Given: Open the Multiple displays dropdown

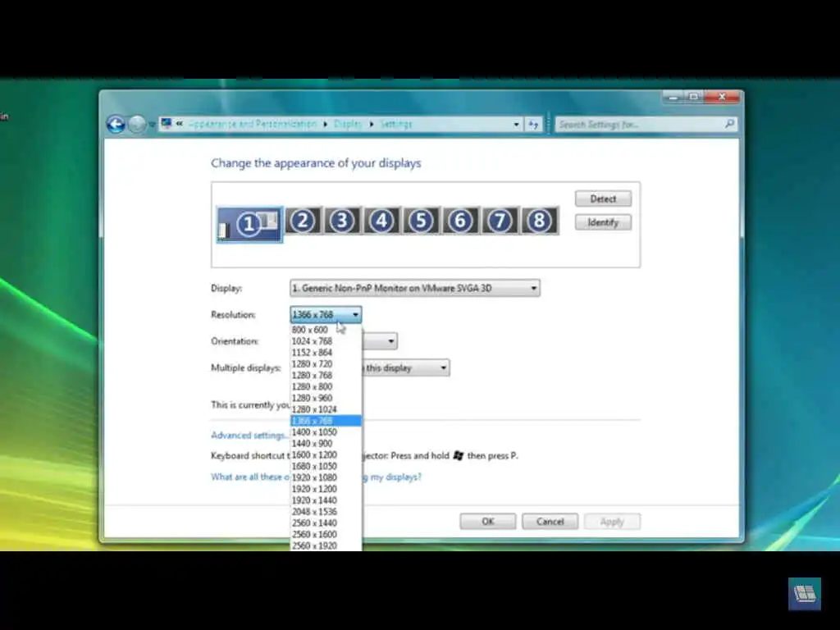Looking at the screenshot, I should pyautogui.click(x=405, y=368).
